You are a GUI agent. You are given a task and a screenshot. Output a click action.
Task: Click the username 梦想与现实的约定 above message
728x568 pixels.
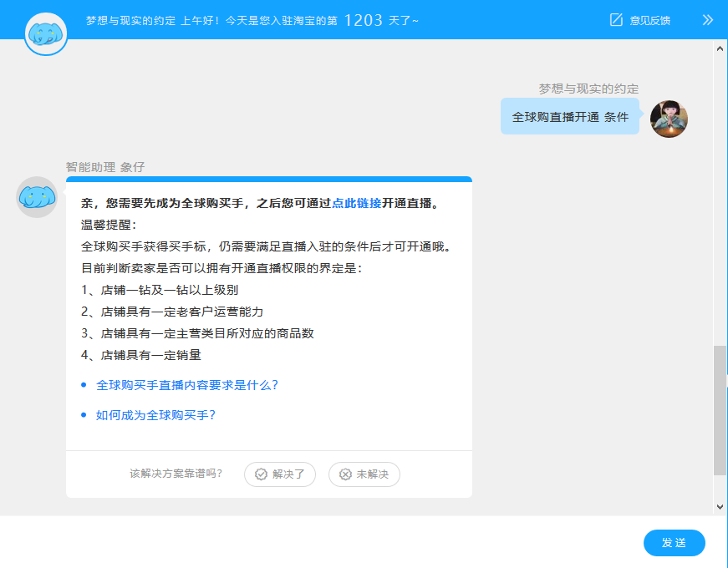point(588,89)
